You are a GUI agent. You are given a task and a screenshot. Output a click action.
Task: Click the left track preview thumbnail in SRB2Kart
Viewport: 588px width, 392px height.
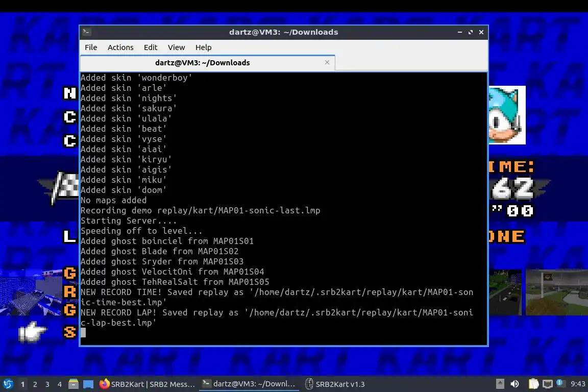pyautogui.click(x=32, y=292)
